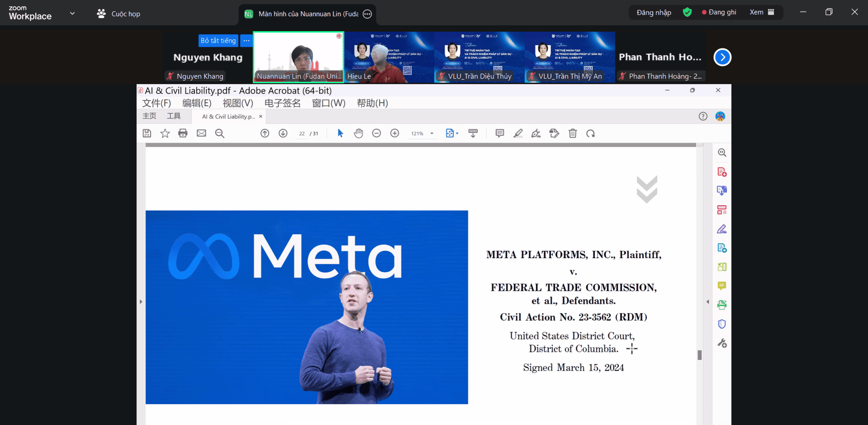Activate the Selection arrow tool

coord(340,133)
